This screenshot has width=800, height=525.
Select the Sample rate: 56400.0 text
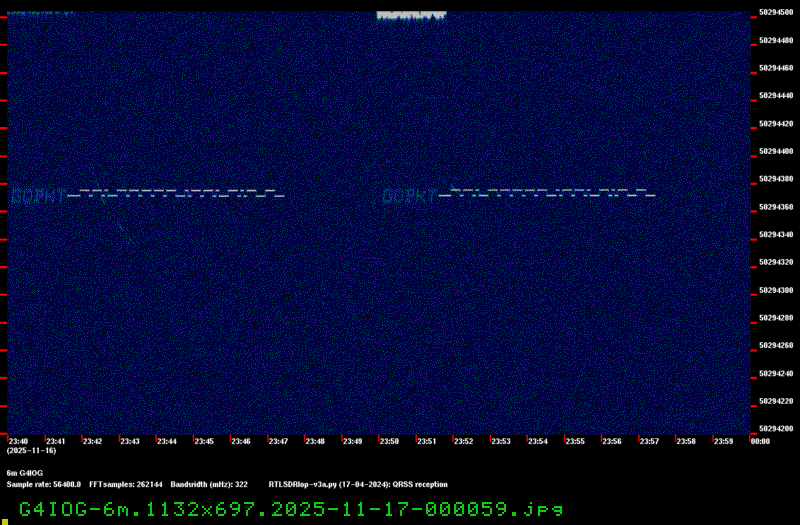[x=44, y=484]
